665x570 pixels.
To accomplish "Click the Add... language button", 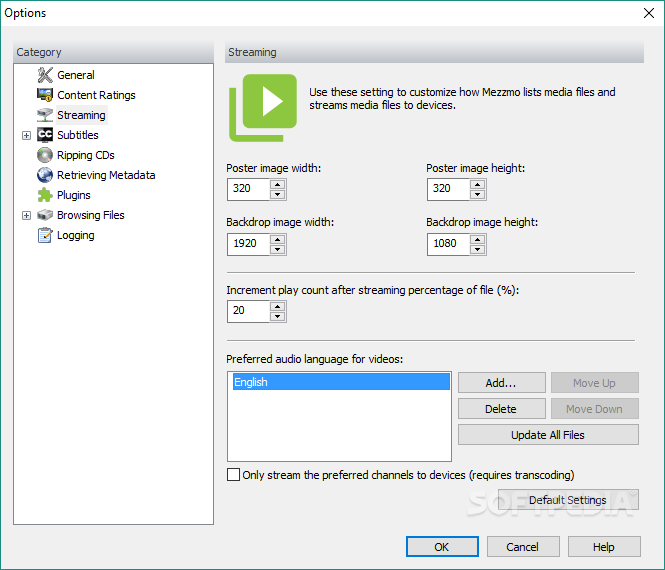I will (501, 383).
